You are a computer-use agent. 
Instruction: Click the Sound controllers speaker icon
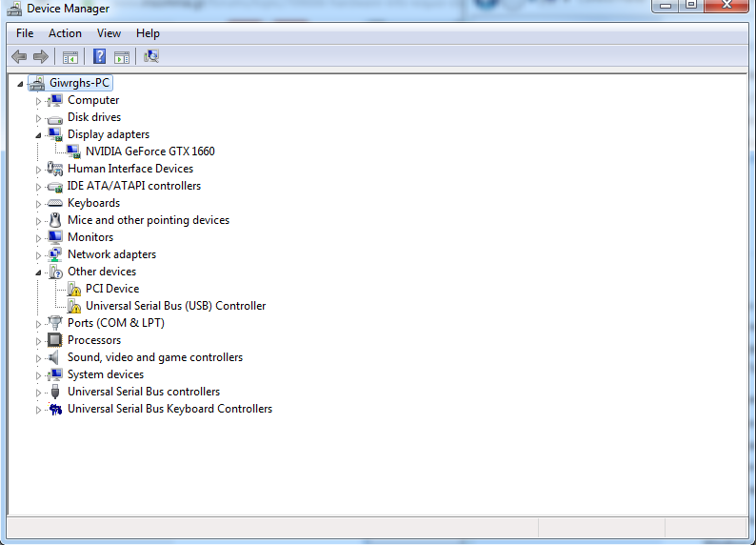[x=54, y=357]
